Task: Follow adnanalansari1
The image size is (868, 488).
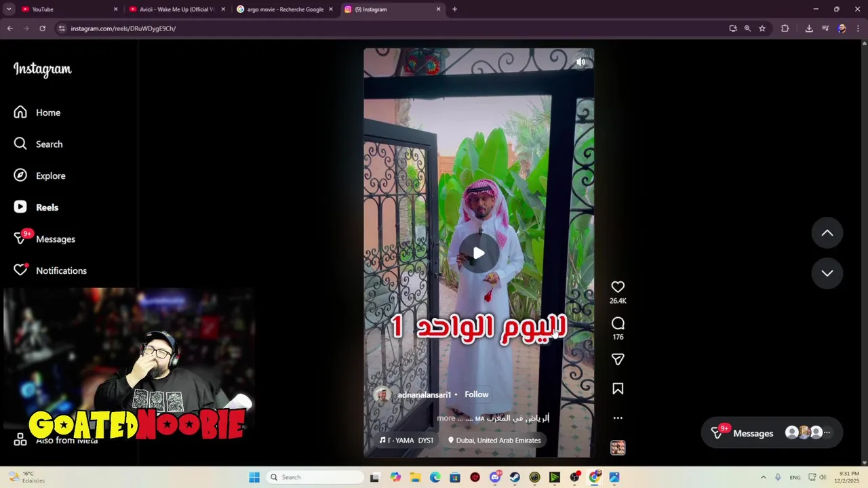Action: pyautogui.click(x=476, y=394)
